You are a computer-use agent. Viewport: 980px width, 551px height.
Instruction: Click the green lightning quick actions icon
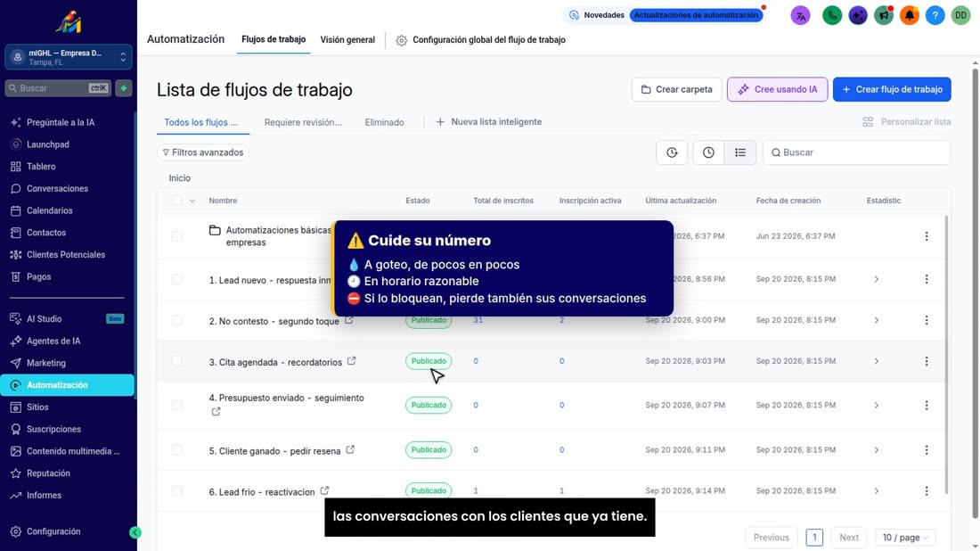(124, 88)
